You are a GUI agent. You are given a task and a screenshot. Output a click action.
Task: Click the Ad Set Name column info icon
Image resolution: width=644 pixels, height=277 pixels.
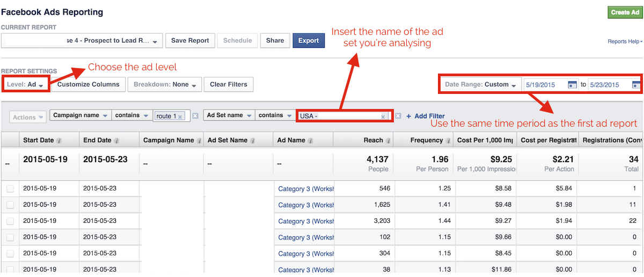pos(253,141)
